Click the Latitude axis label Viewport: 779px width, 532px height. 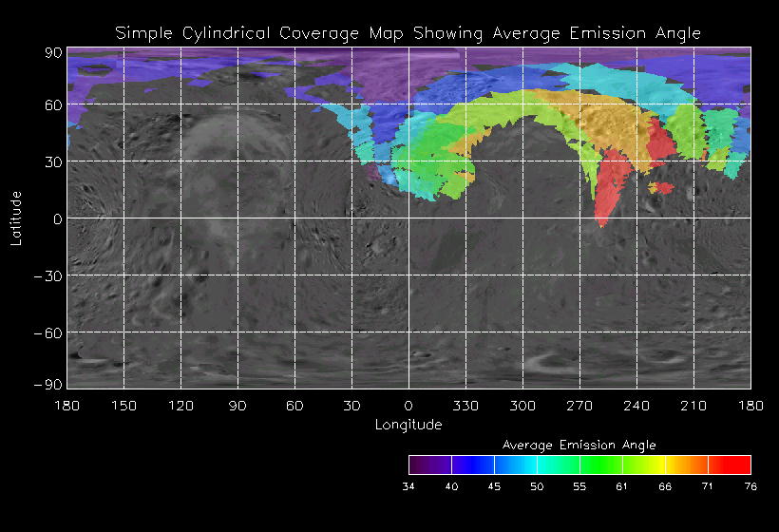[15, 218]
